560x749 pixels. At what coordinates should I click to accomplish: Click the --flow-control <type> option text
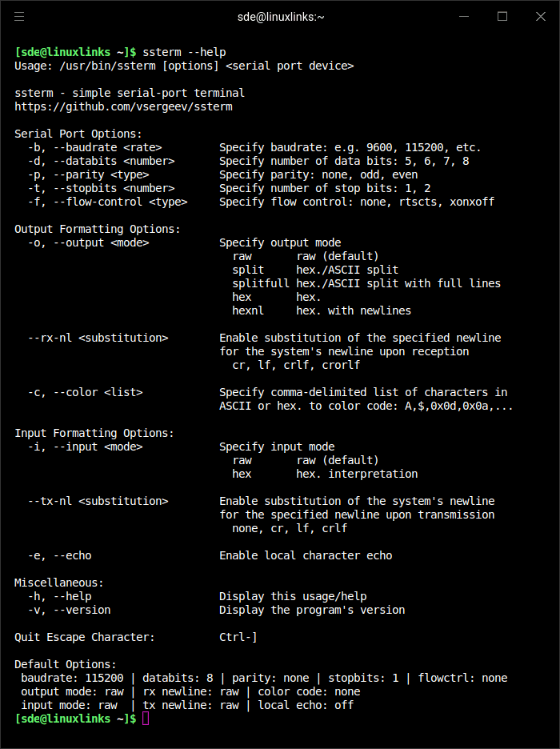click(120, 202)
